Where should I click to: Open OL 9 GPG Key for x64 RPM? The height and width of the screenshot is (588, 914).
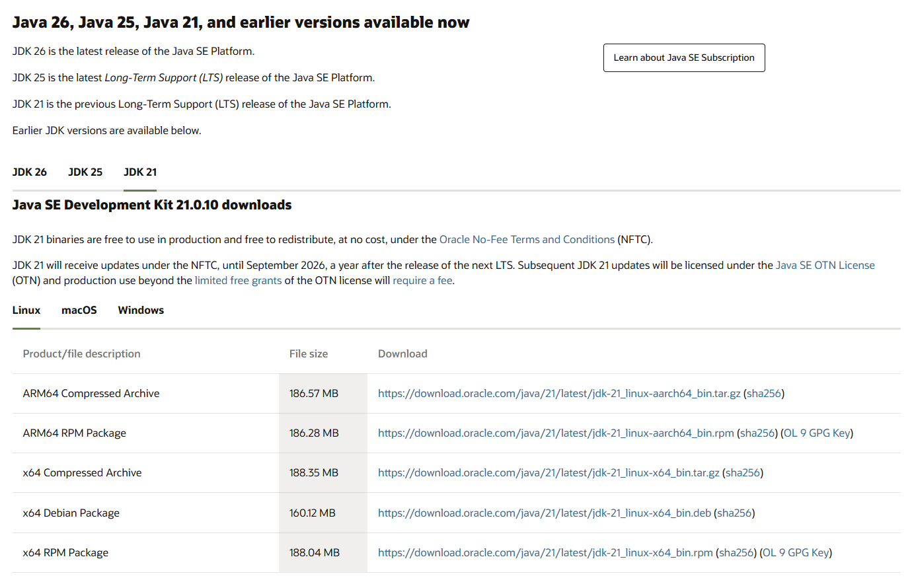click(x=796, y=553)
